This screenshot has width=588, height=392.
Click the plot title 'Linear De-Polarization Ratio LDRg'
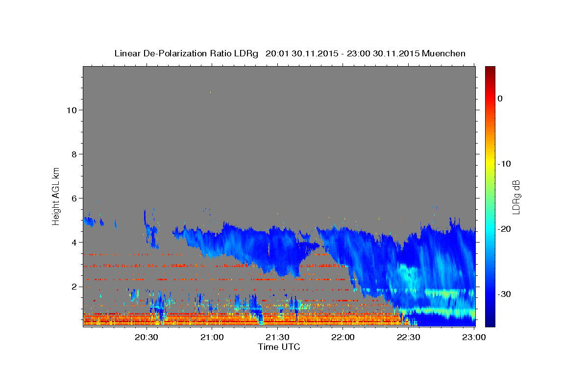(x=186, y=53)
